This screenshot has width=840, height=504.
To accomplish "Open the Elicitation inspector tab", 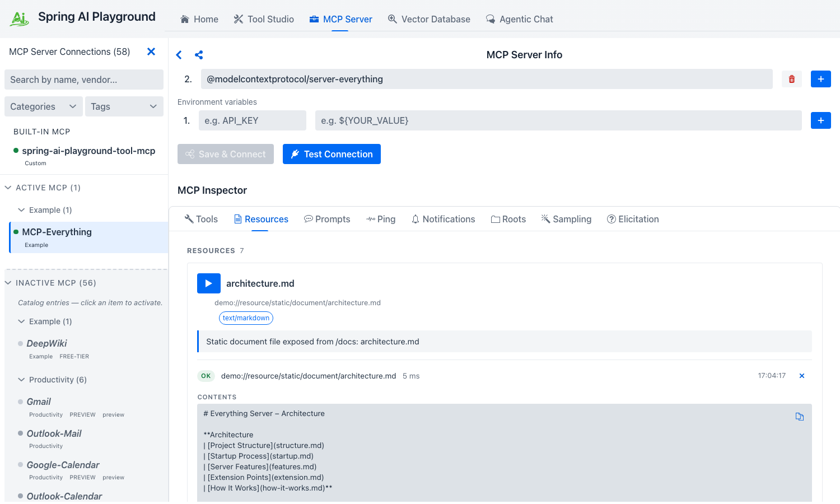I will pos(633,219).
